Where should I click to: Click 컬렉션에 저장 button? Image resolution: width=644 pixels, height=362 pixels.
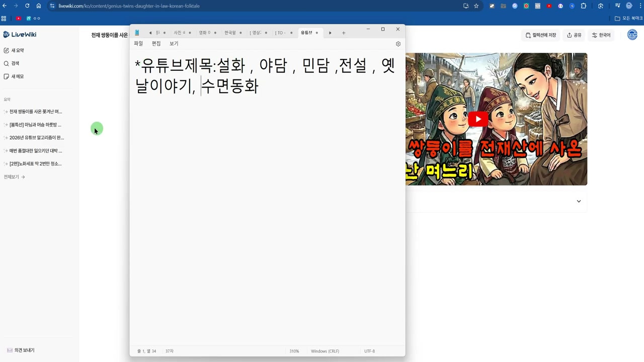point(541,35)
